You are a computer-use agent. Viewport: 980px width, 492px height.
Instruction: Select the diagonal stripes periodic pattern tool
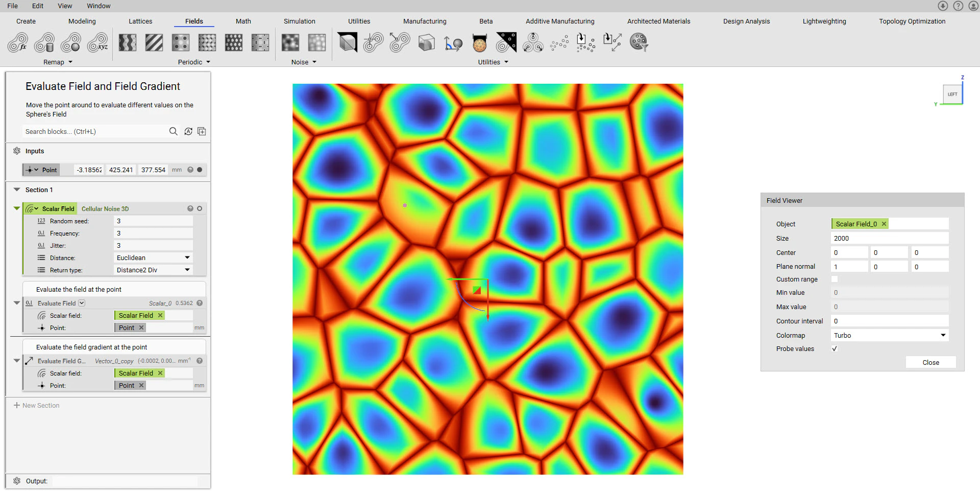(154, 43)
